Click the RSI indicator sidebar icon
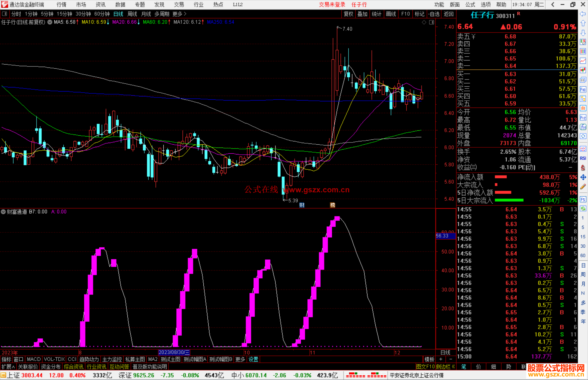The image size is (588, 380). (583, 158)
